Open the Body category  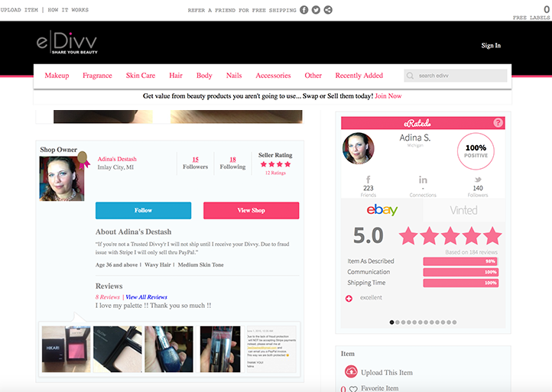point(204,76)
